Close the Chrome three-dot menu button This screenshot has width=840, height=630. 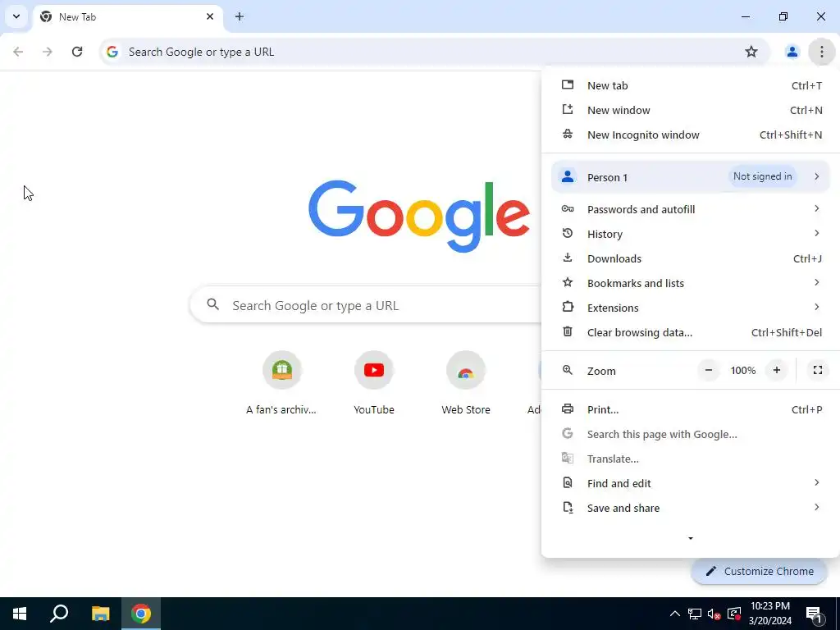click(821, 52)
